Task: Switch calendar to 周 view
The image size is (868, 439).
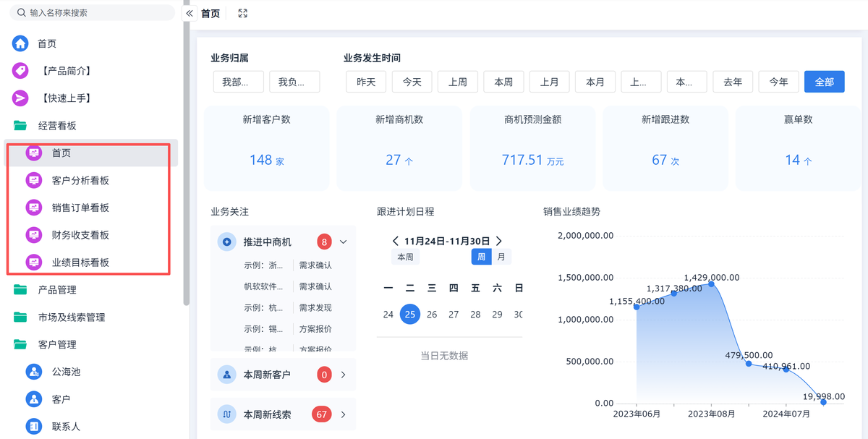Action: 481,257
